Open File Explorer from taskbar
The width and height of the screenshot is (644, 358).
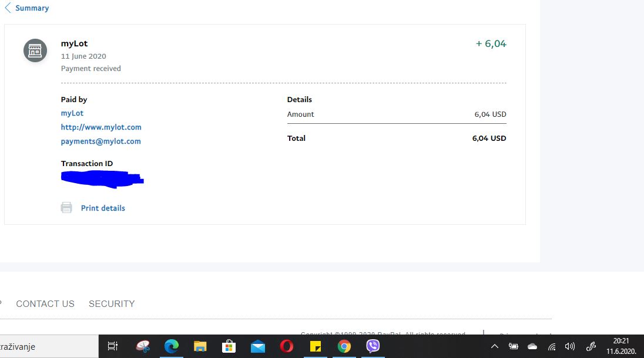coord(200,346)
